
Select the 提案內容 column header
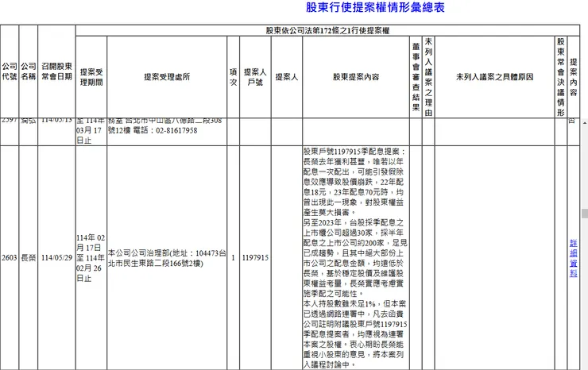tap(574, 77)
